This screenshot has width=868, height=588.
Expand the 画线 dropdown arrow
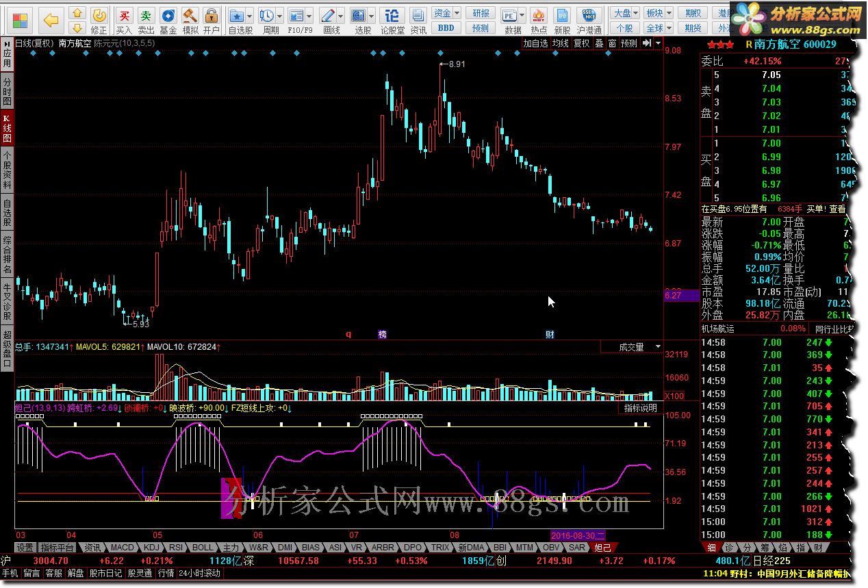tap(341, 16)
